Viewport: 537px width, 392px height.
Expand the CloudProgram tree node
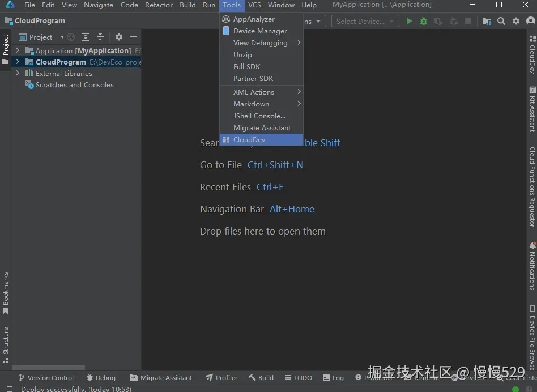coord(18,62)
